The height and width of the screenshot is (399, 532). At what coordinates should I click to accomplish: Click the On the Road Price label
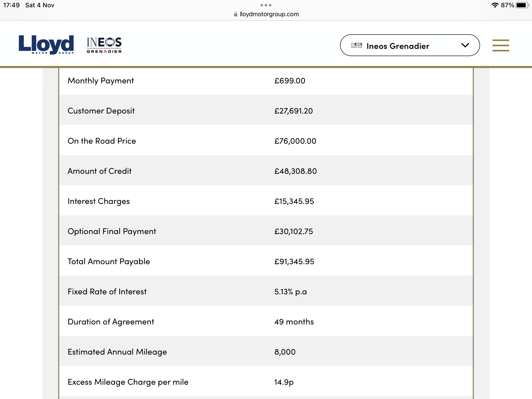pos(102,141)
